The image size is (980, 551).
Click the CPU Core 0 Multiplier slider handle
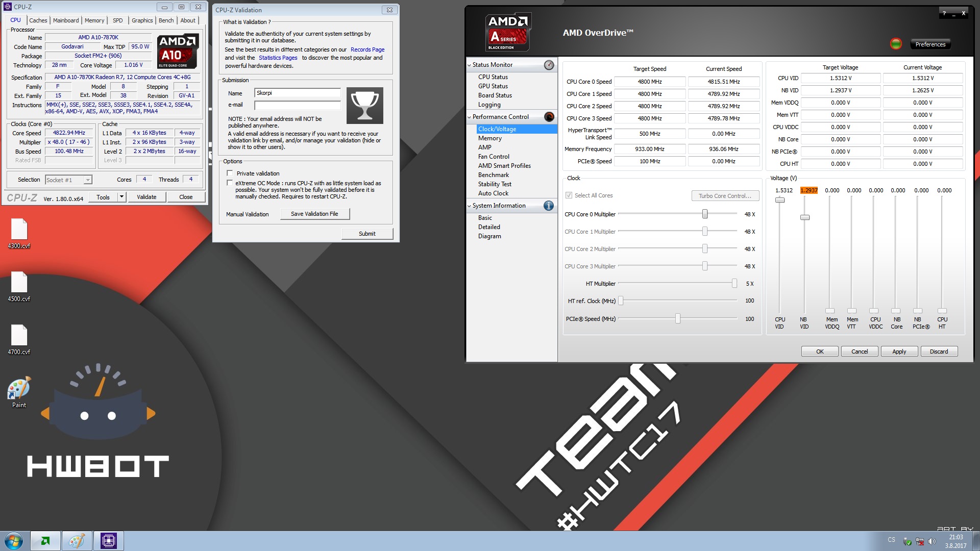point(705,214)
